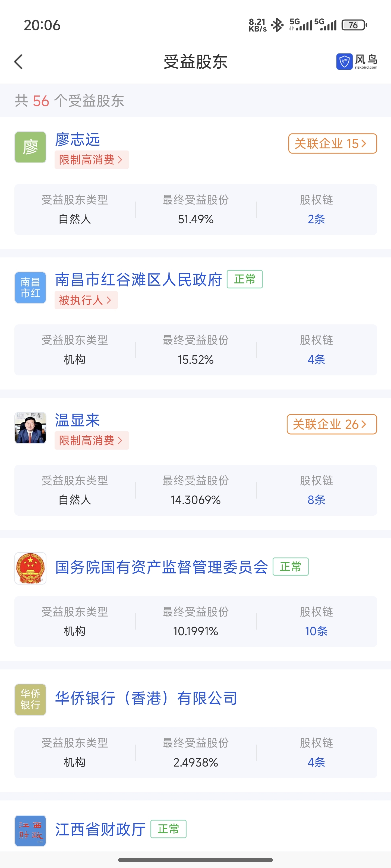This screenshot has height=868, width=391.
Task: Open 温显来 portrait photo
Action: point(30,428)
